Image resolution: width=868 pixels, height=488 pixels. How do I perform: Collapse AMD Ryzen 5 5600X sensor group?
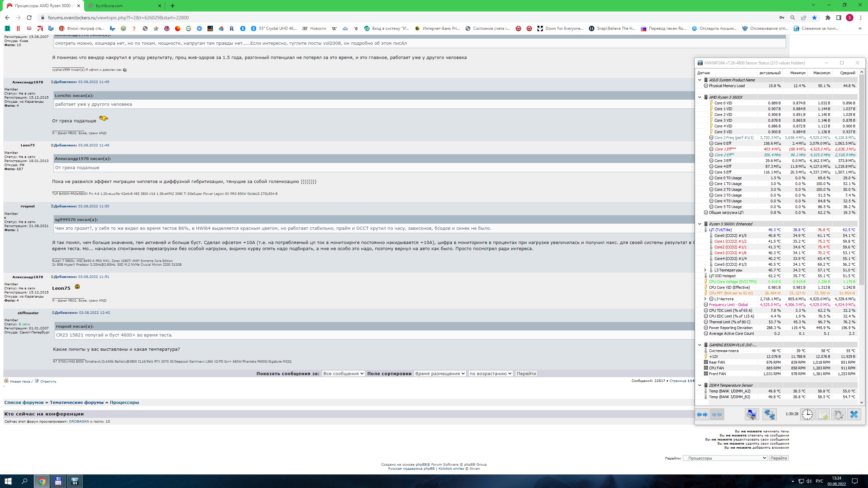(699, 97)
